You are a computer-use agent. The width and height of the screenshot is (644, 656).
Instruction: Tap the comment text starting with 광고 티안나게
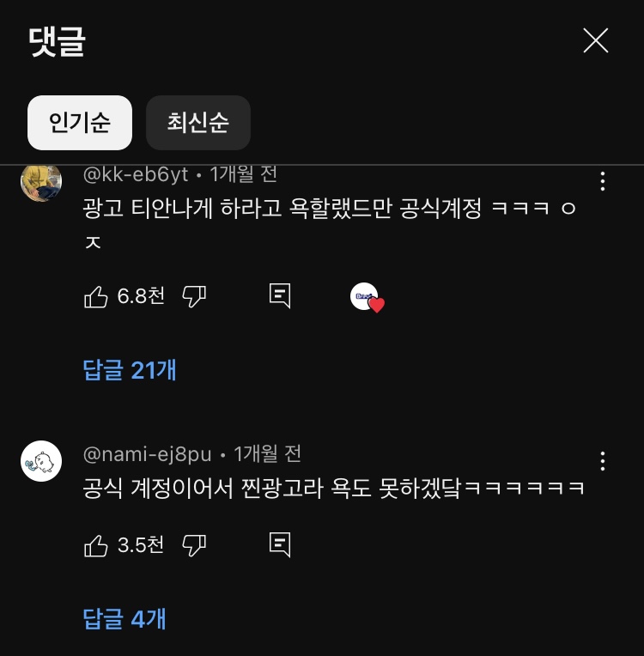(330, 224)
